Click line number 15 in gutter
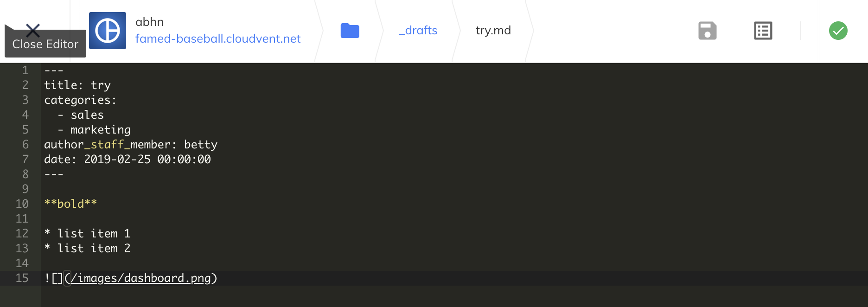 pos(22,278)
